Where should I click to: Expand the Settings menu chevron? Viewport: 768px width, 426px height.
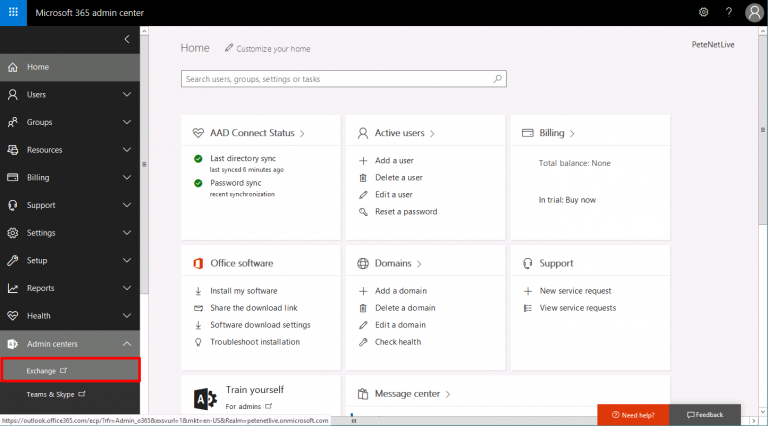[x=127, y=233]
